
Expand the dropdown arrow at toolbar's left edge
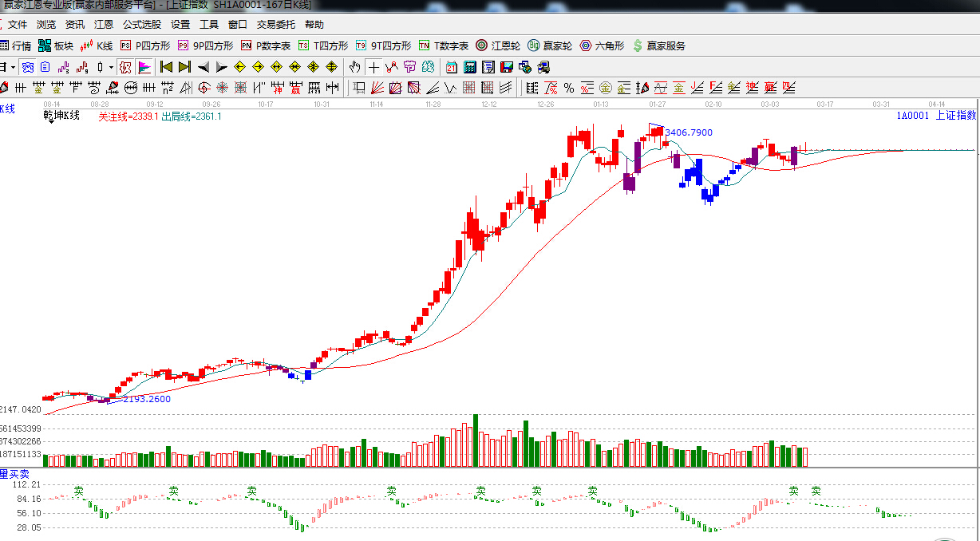click(x=12, y=67)
